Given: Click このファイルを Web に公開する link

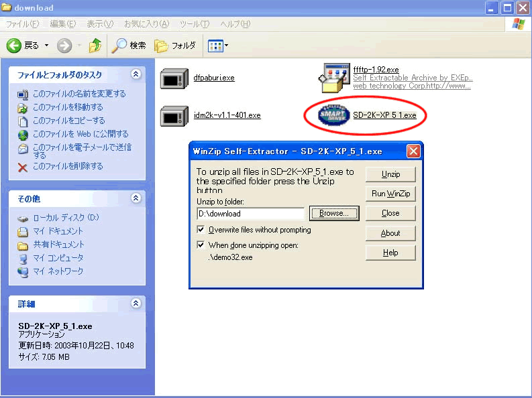Looking at the screenshot, I should pyautogui.click(x=81, y=134).
